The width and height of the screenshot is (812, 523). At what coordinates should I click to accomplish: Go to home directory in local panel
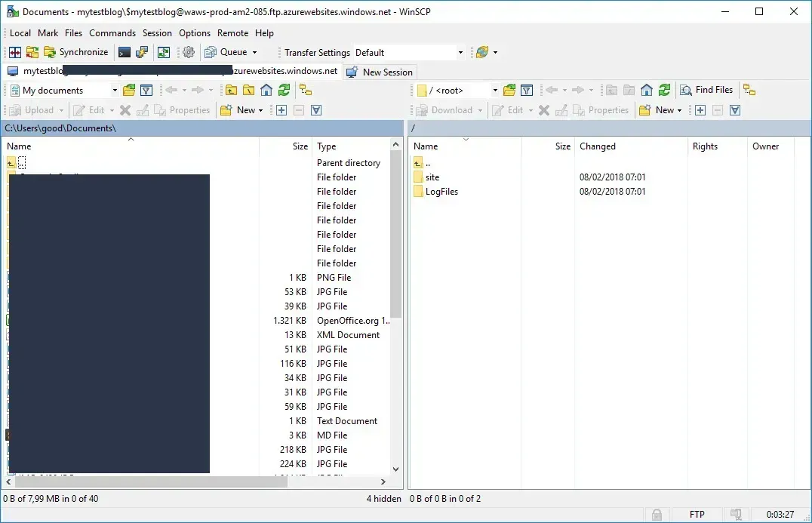266,89
